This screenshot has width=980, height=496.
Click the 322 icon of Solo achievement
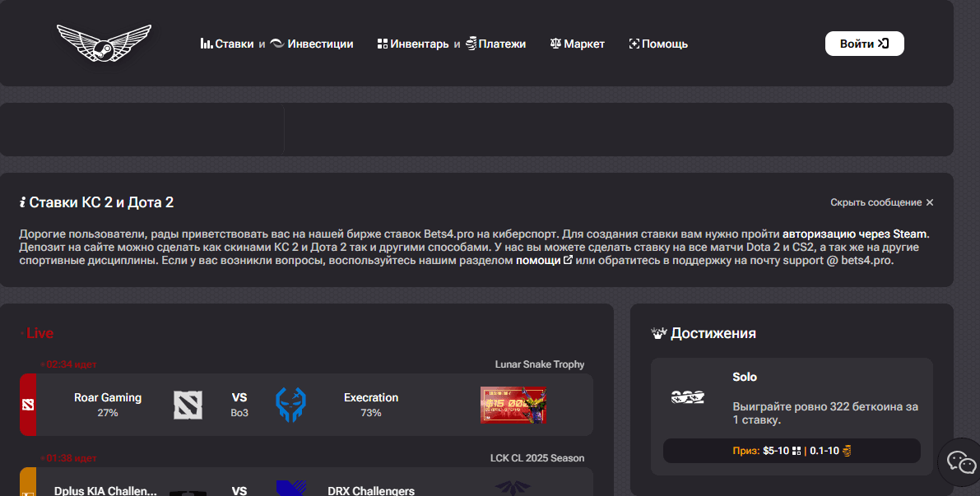point(688,396)
